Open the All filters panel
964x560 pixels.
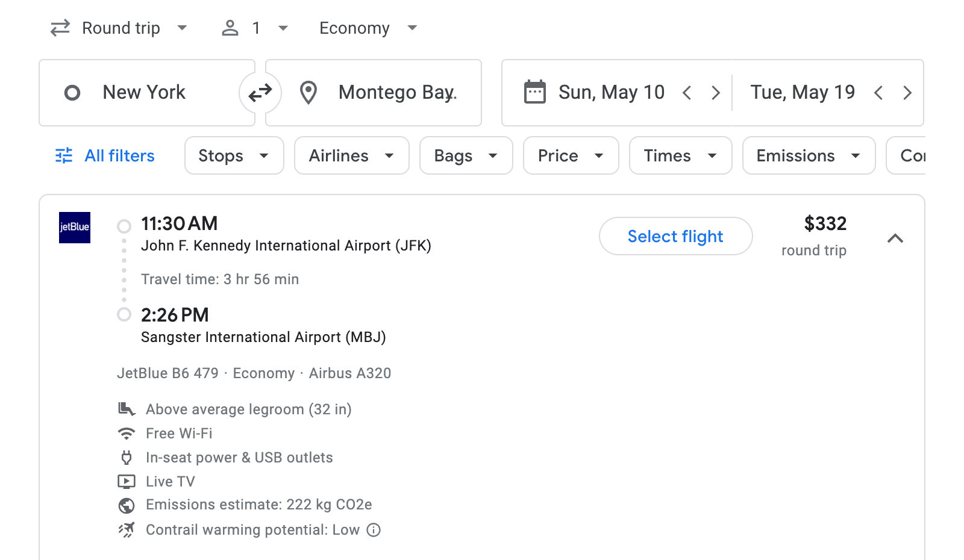pos(104,155)
